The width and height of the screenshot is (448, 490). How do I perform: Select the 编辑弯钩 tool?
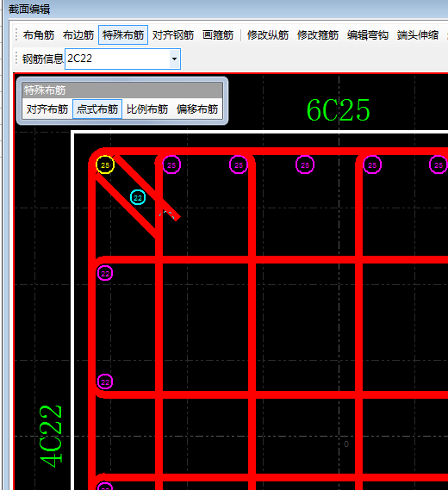click(368, 35)
